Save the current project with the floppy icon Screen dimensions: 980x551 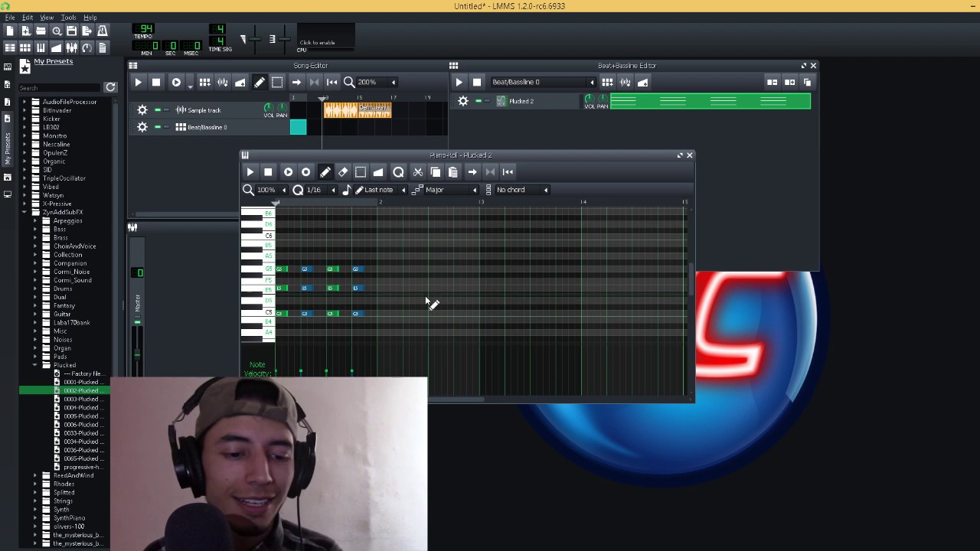tap(71, 31)
